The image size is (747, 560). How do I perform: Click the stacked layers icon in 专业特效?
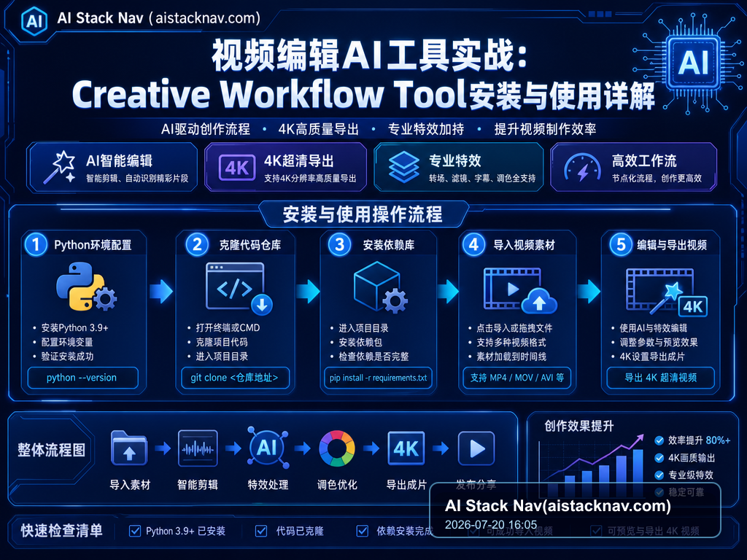(403, 167)
